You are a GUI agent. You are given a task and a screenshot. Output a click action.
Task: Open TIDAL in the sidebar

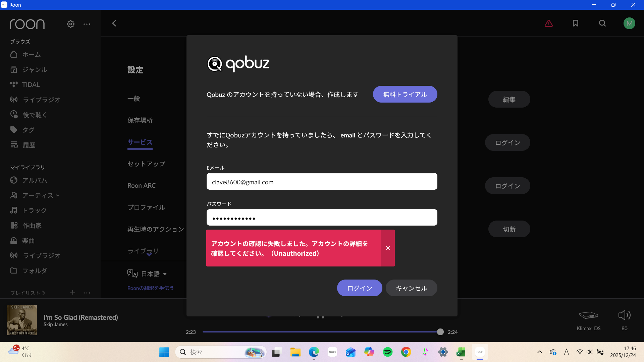pos(31,85)
